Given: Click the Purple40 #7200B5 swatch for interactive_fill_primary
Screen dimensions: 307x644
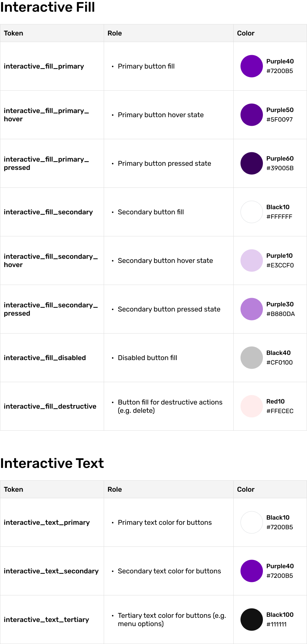Looking at the screenshot, I should tap(252, 66).
